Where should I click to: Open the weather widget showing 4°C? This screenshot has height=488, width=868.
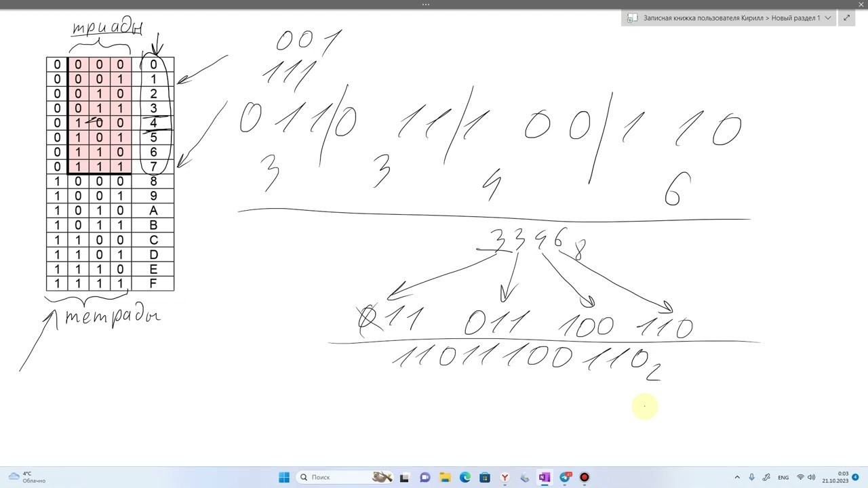point(27,477)
